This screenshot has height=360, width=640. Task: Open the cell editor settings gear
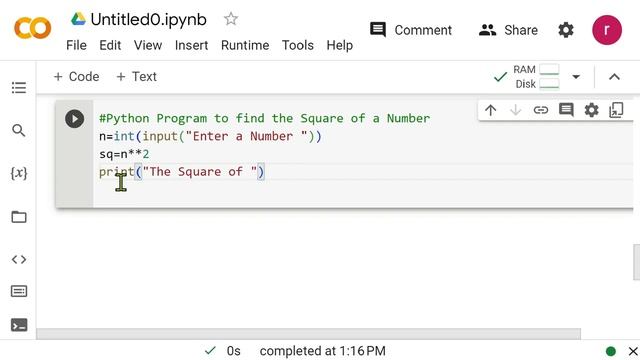(x=591, y=110)
